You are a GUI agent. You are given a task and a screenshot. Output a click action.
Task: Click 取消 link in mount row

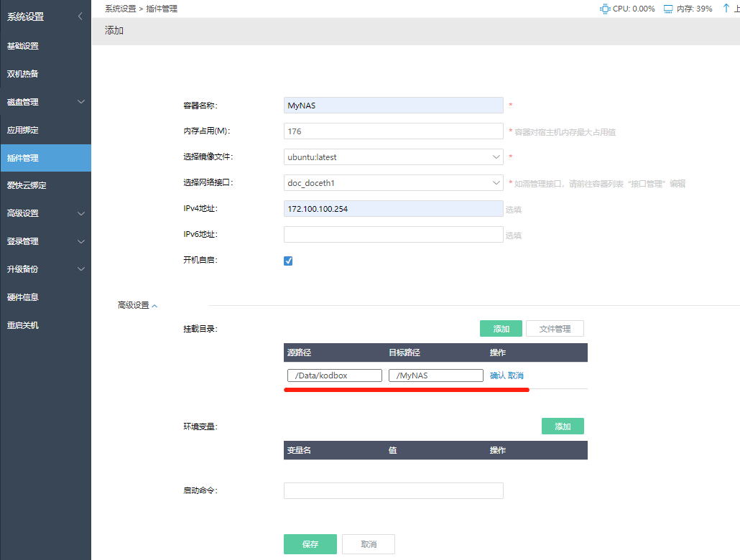tap(516, 375)
